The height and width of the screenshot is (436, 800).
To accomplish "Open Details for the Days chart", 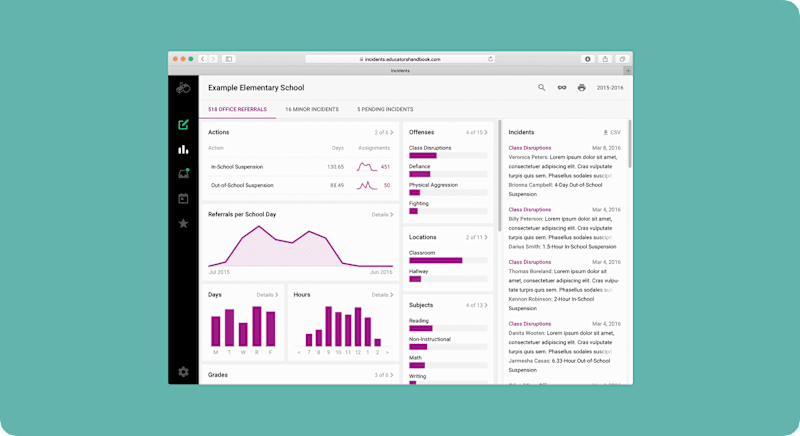I will [x=267, y=295].
